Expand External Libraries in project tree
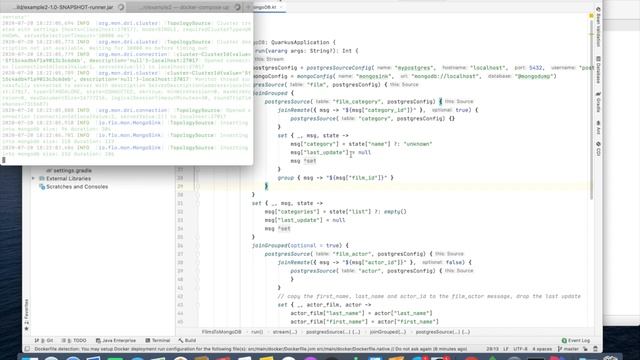 point(33,178)
